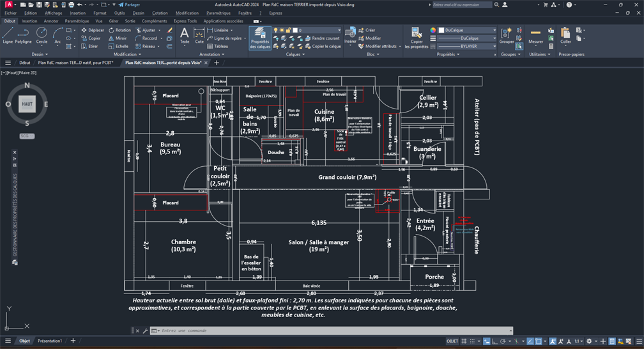Open the Fichier menu

(11, 13)
